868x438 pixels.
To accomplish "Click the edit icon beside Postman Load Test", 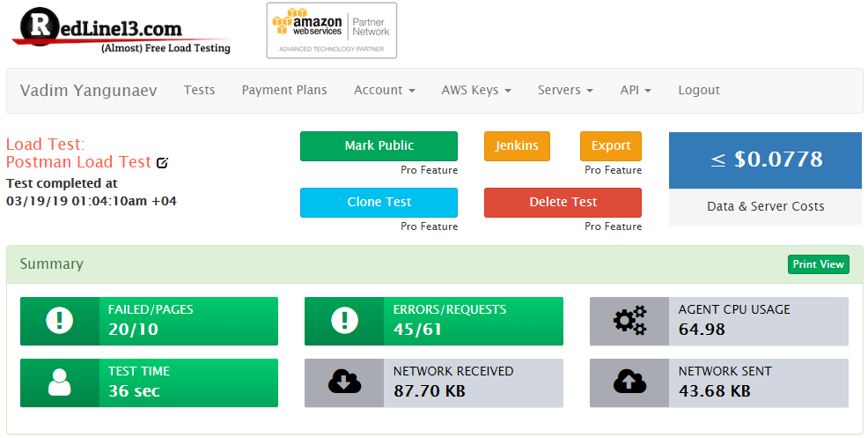I will pos(162,163).
